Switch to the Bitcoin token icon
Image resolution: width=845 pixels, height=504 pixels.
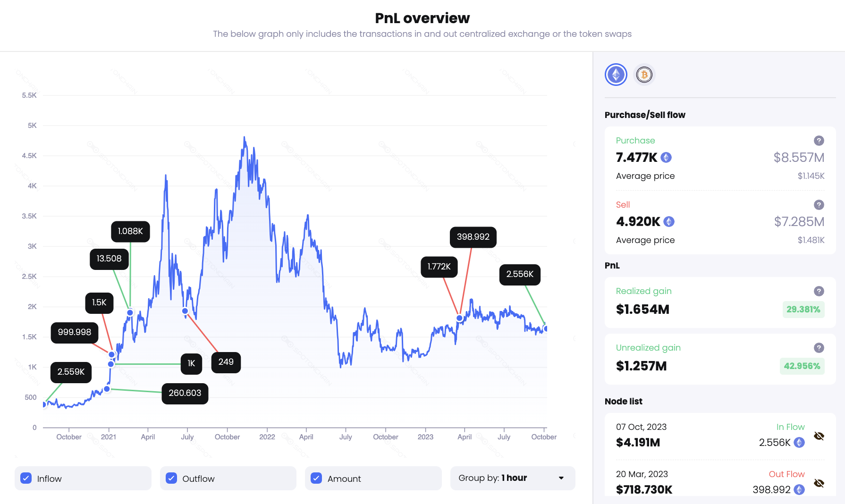pos(644,75)
